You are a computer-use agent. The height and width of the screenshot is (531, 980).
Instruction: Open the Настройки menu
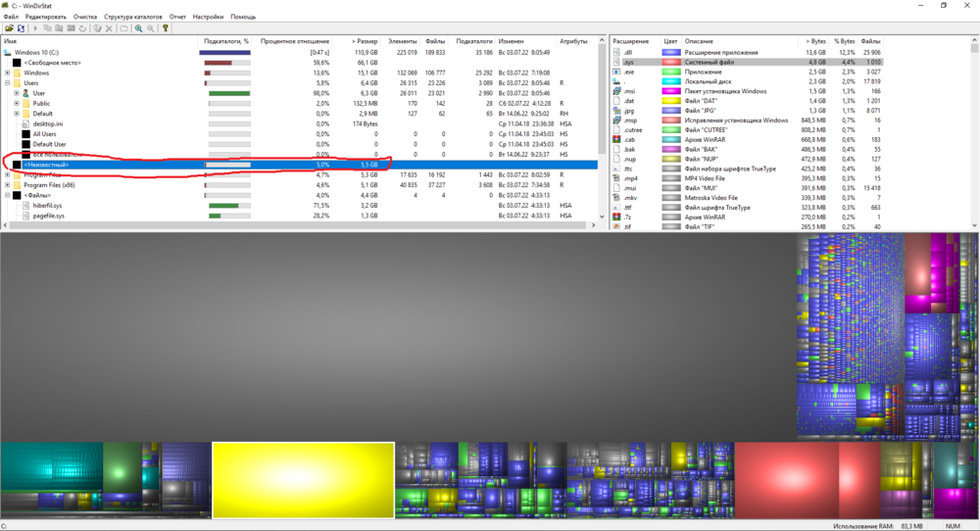pos(208,17)
